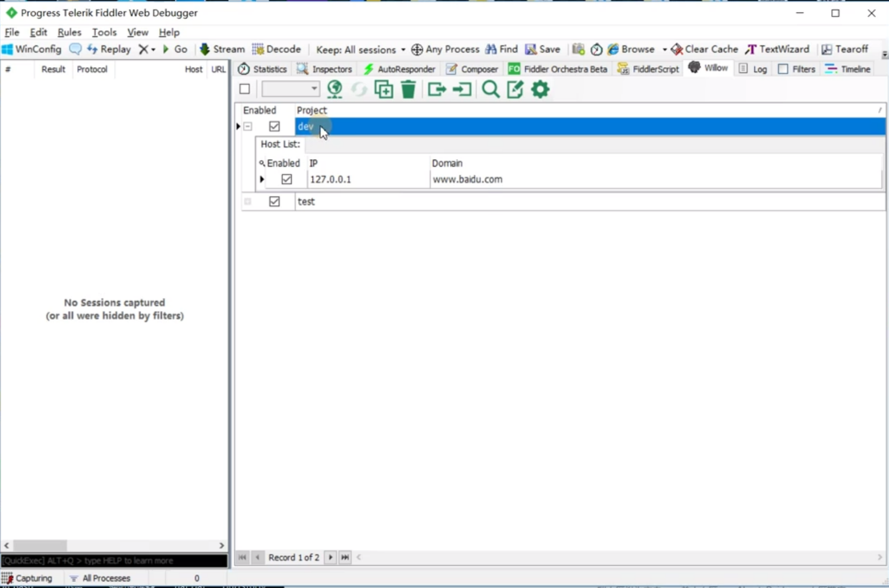Open the Browse dropdown arrow
Image resolution: width=889 pixels, height=588 pixels.
click(664, 50)
